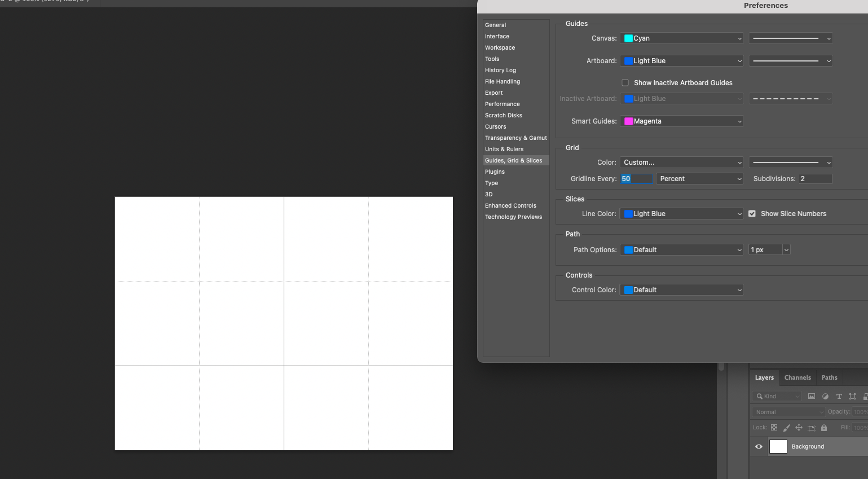
Task: Open the Paths tab
Action: (x=829, y=377)
